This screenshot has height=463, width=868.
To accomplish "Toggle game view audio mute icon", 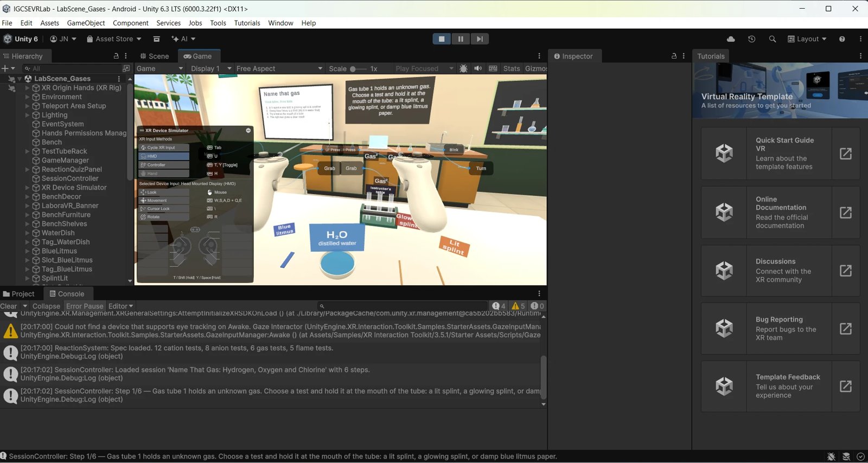I will tap(478, 68).
